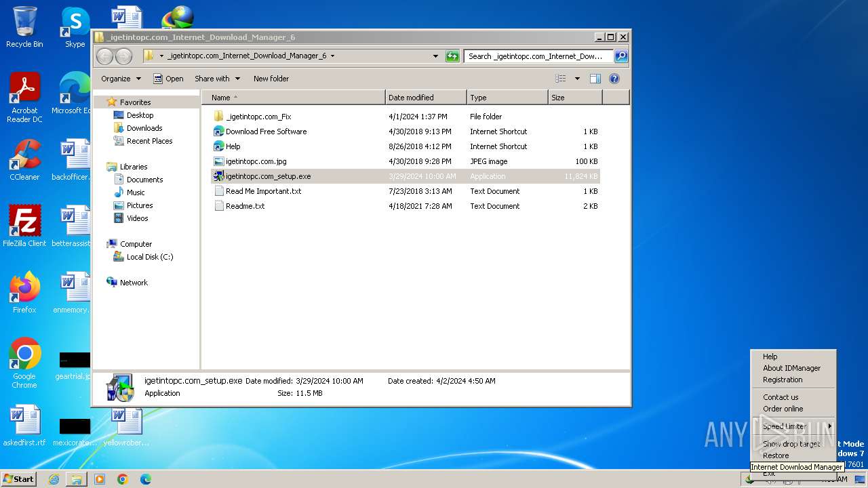Open Acrobat Reader DC desktop shortcut
Image resolution: width=868 pixels, height=488 pixels.
click(24, 98)
